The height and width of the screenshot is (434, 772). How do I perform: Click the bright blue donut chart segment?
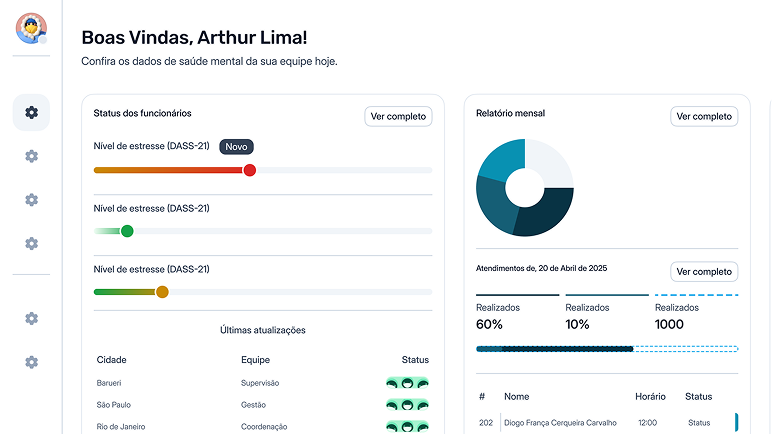point(505,160)
